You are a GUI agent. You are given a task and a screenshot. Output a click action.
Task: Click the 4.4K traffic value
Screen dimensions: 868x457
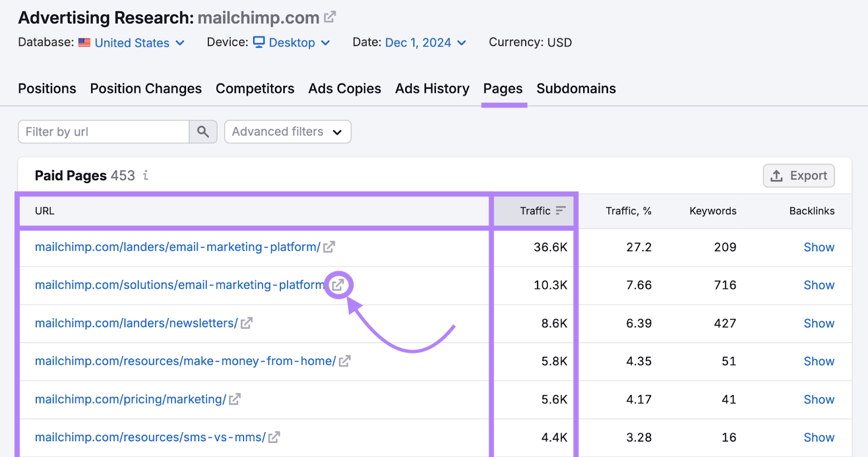coord(554,437)
